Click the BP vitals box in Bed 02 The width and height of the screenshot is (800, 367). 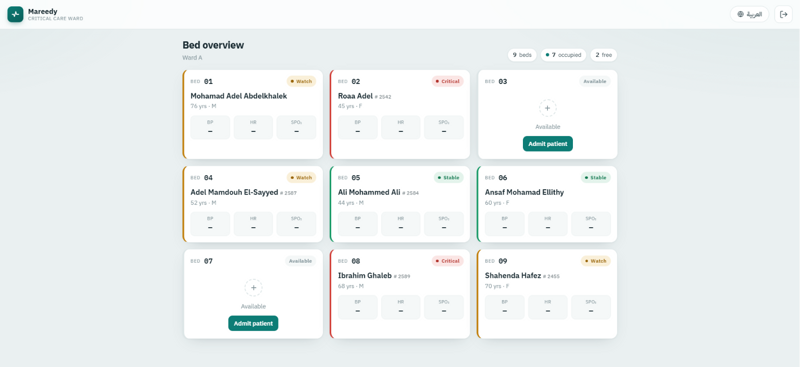coord(358,127)
